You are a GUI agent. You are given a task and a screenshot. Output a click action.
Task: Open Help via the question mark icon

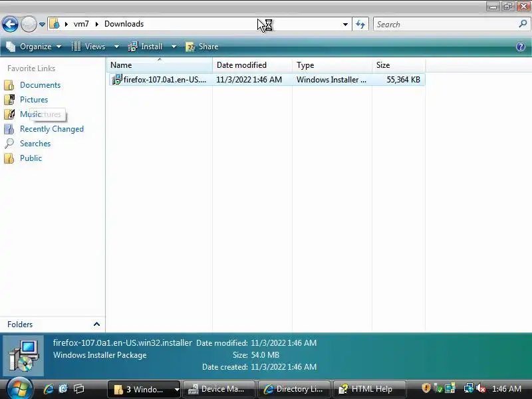(521, 47)
